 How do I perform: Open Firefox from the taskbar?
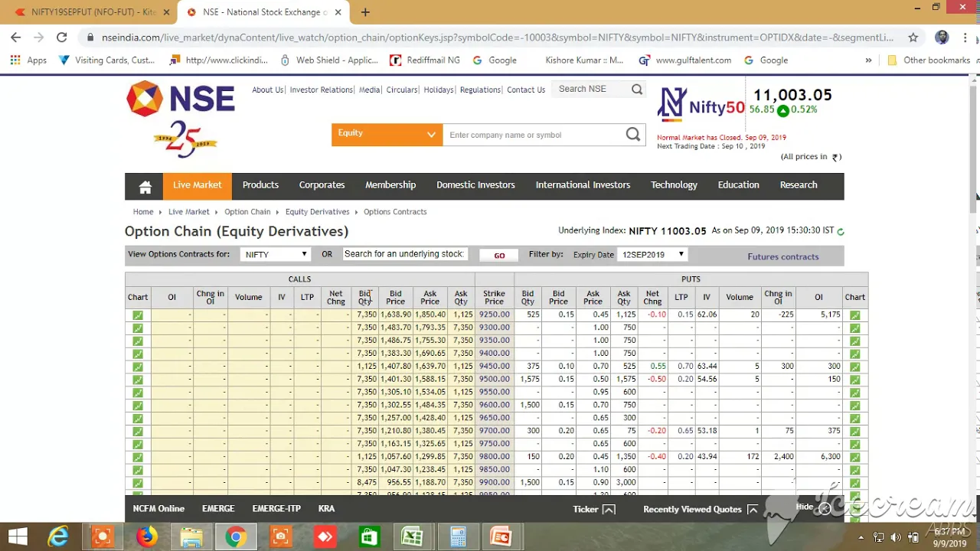[146, 536]
